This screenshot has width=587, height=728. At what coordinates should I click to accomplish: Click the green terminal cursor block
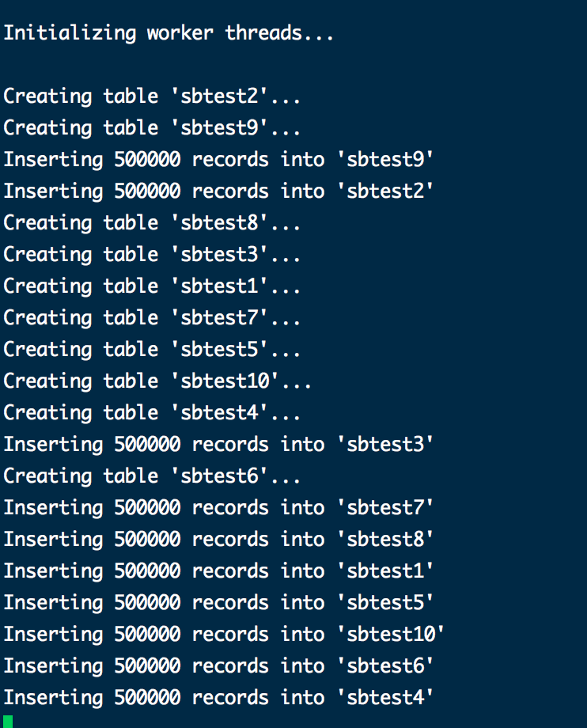point(8,721)
